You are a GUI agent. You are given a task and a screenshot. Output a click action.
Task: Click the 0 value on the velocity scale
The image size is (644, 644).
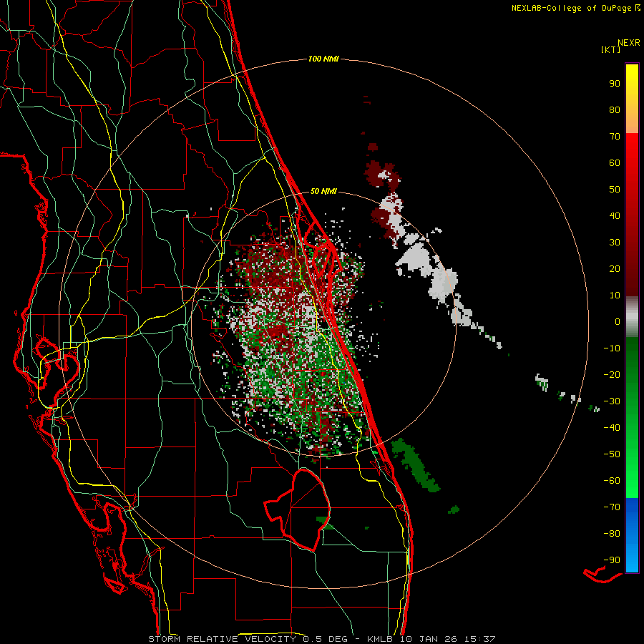(618, 322)
